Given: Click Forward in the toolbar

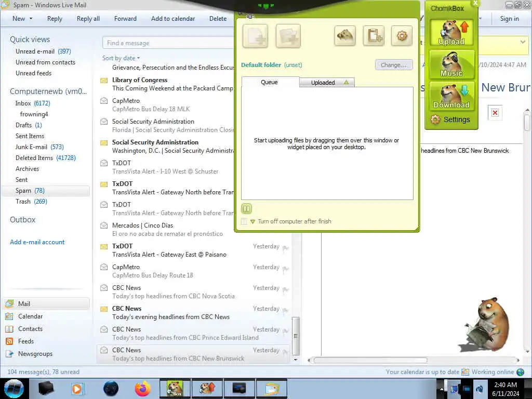Looking at the screenshot, I should [x=125, y=19].
